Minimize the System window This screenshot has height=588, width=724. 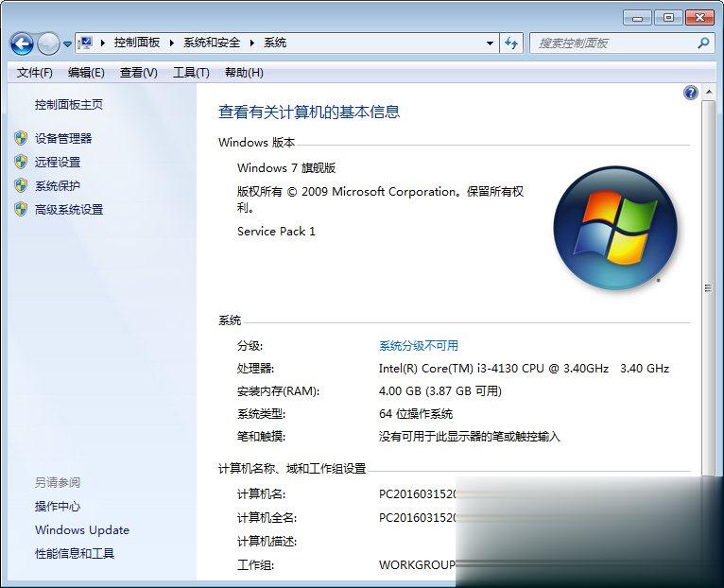637,18
